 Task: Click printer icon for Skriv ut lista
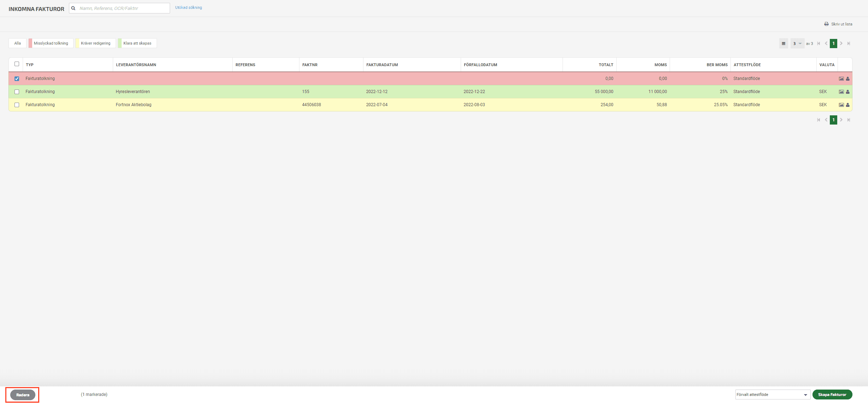826,24
